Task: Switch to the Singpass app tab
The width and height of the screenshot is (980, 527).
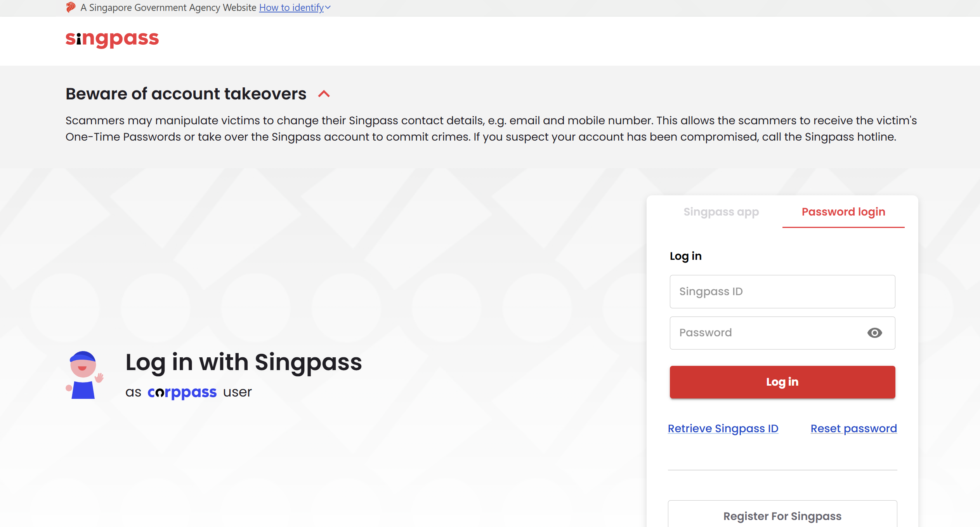Action: click(721, 212)
